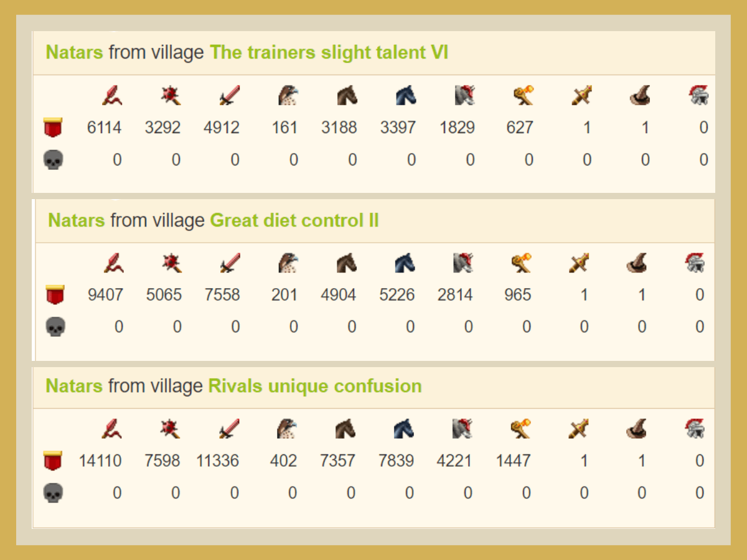Click the red-plumed helmet hero icon in first report
The height and width of the screenshot is (560, 747).
[698, 96]
